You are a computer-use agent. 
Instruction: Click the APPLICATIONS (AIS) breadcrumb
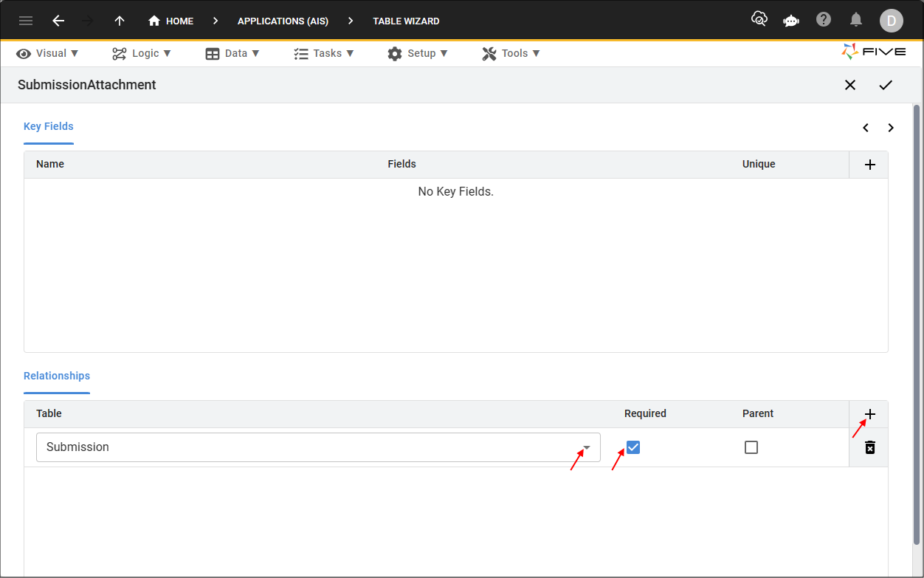[x=283, y=21]
